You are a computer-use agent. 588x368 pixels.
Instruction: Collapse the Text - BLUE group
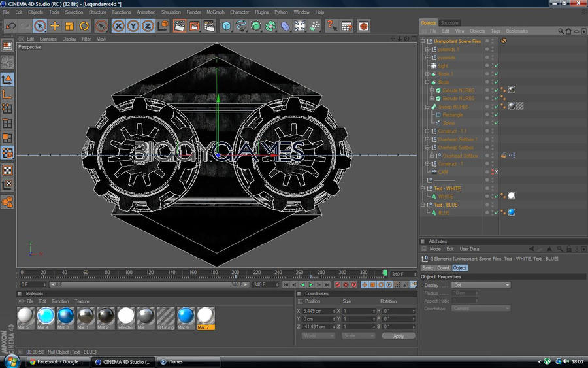pos(423,205)
